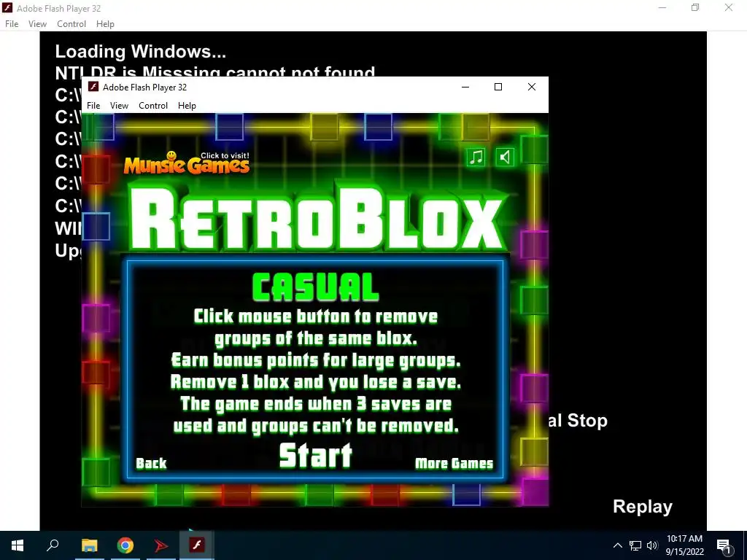Viewport: 747px width, 560px height.
Task: Open the taskbar clock and date
Action: [684, 545]
